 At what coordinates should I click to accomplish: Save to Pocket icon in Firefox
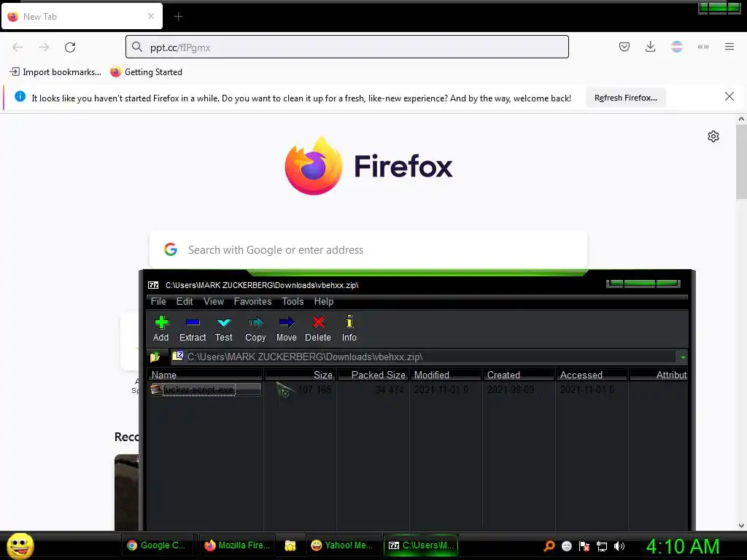point(624,47)
